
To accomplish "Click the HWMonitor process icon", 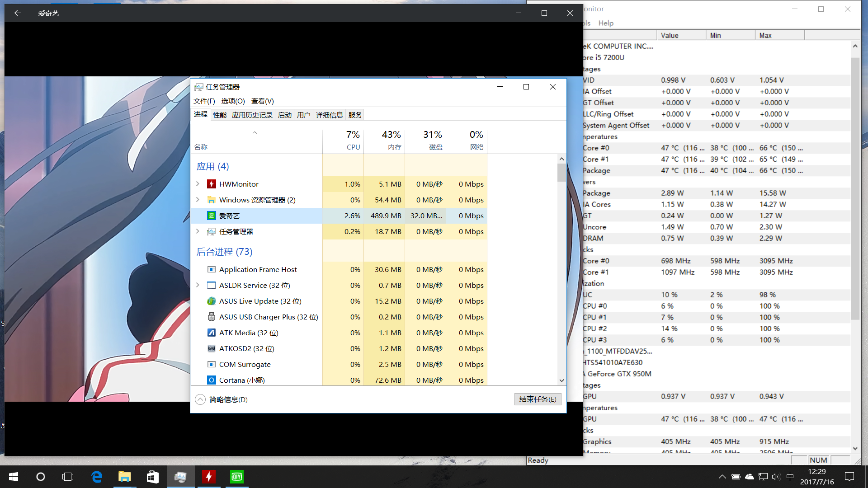I will [x=211, y=184].
